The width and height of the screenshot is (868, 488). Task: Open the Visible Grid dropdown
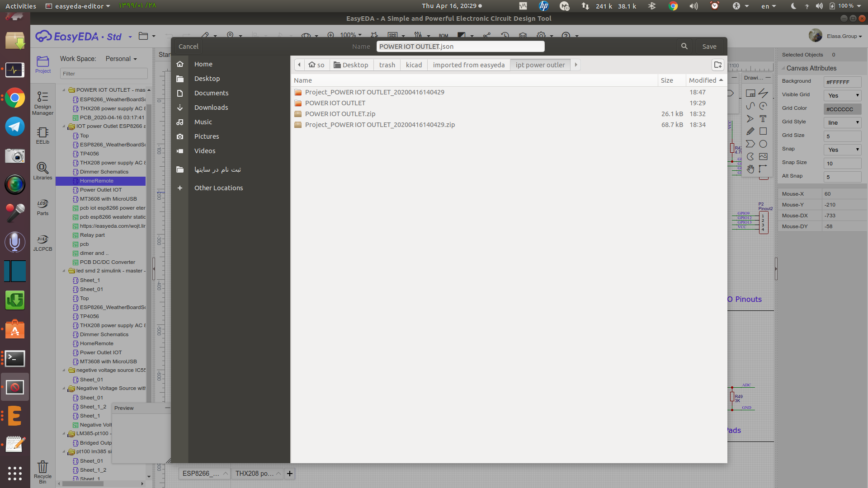(843, 95)
